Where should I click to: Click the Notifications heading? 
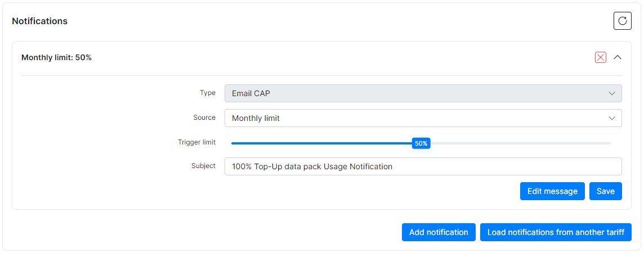[39, 21]
